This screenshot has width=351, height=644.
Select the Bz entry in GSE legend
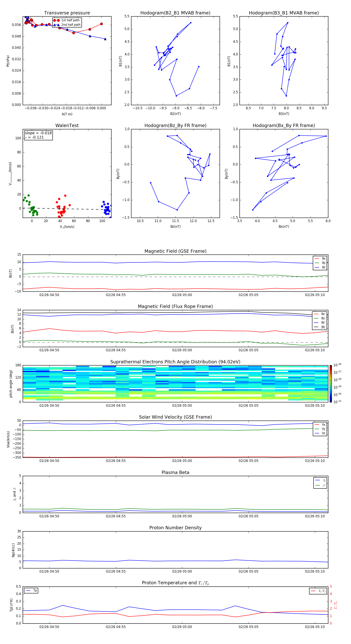point(320,267)
